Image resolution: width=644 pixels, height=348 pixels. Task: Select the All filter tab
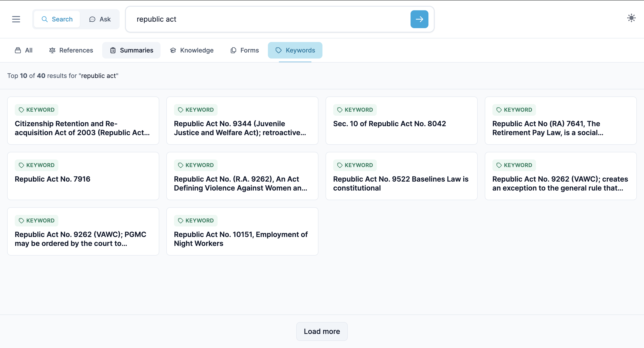(x=24, y=50)
